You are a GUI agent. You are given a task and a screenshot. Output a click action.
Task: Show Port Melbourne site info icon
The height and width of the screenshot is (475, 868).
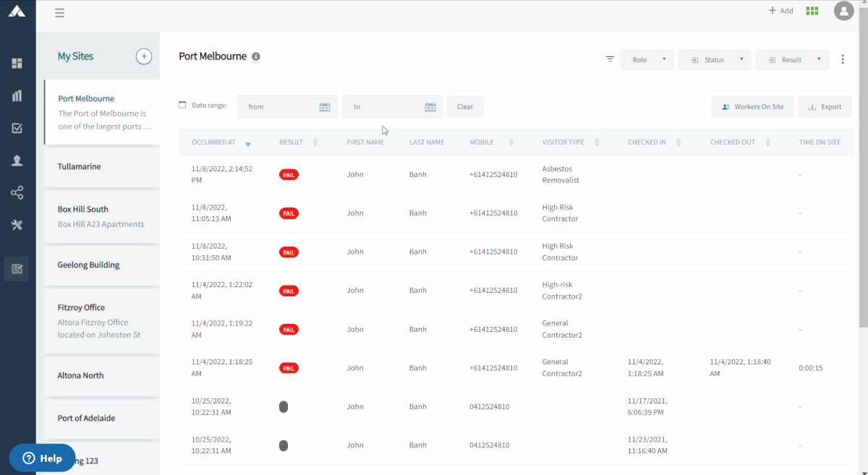[x=256, y=56]
